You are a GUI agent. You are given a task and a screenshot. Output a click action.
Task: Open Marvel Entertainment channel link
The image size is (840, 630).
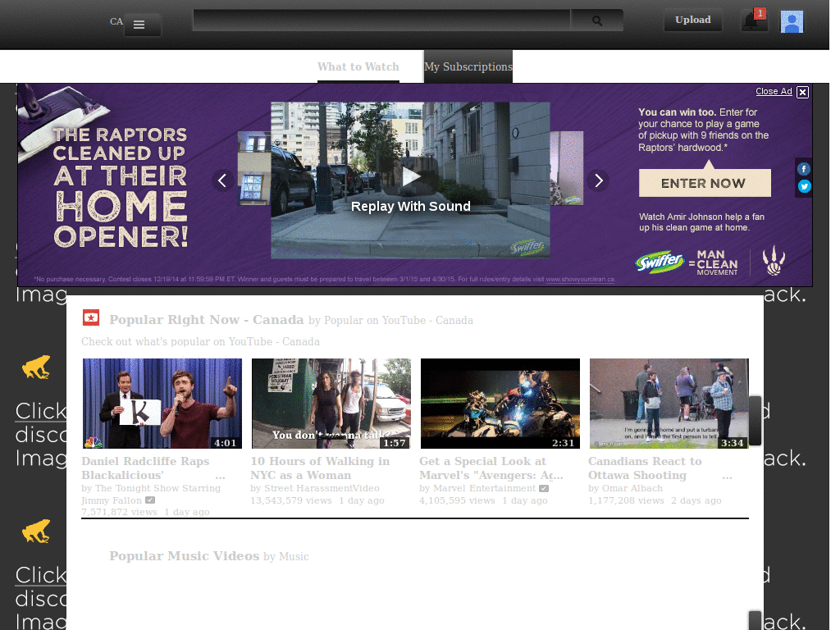pos(484,488)
